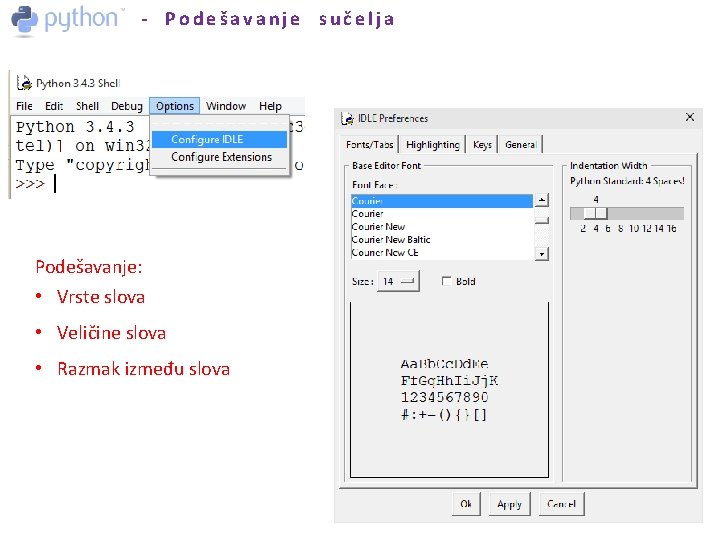Select Courier New CE font
The height and width of the screenshot is (540, 720).
click(x=442, y=252)
